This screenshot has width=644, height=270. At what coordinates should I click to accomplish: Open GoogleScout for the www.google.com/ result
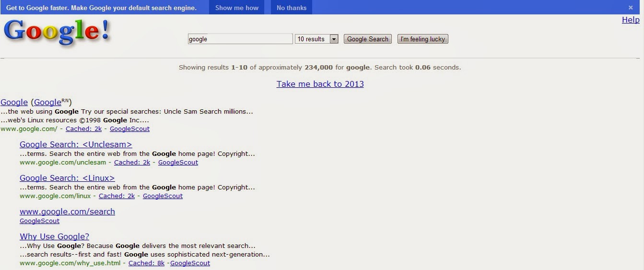[129, 129]
